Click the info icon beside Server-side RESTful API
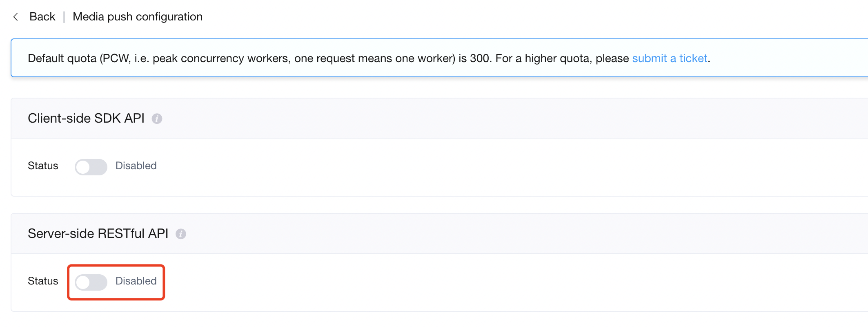Viewport: 868px width, 327px height. pyautogui.click(x=181, y=234)
